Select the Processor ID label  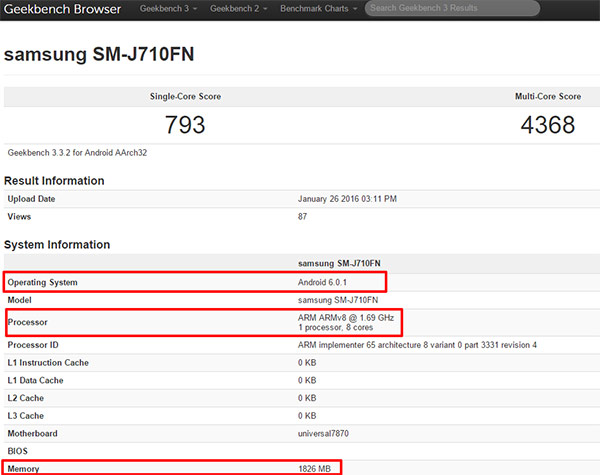pos(33,345)
